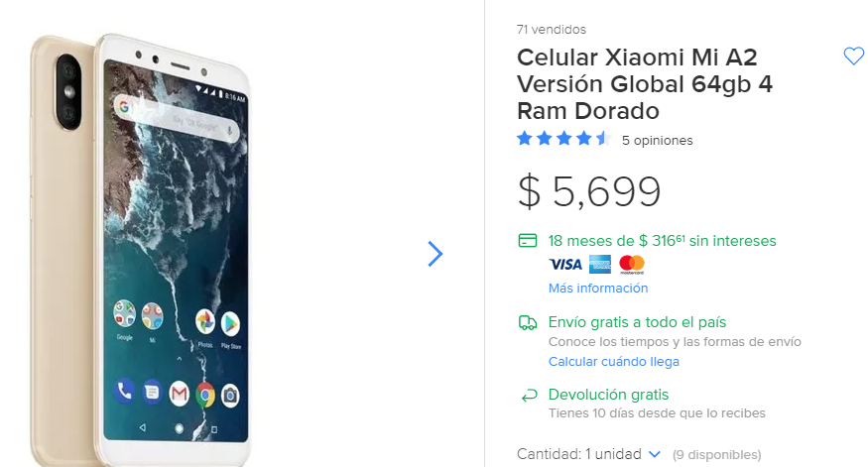Add product to favorites with heart icon
The height and width of the screenshot is (467, 868).
[x=853, y=57]
